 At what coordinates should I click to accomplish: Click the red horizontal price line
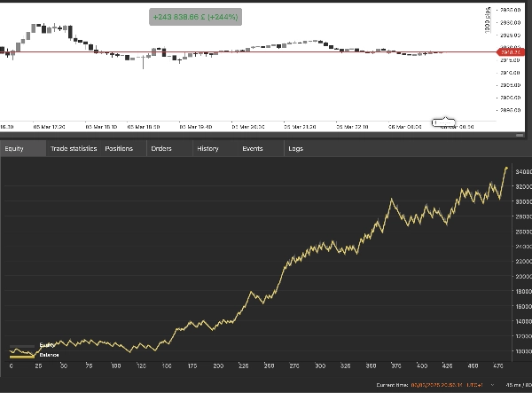[x=266, y=52]
